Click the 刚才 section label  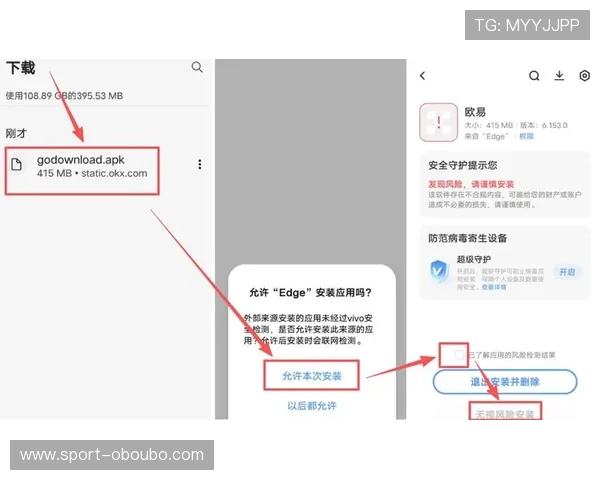pyautogui.click(x=16, y=134)
